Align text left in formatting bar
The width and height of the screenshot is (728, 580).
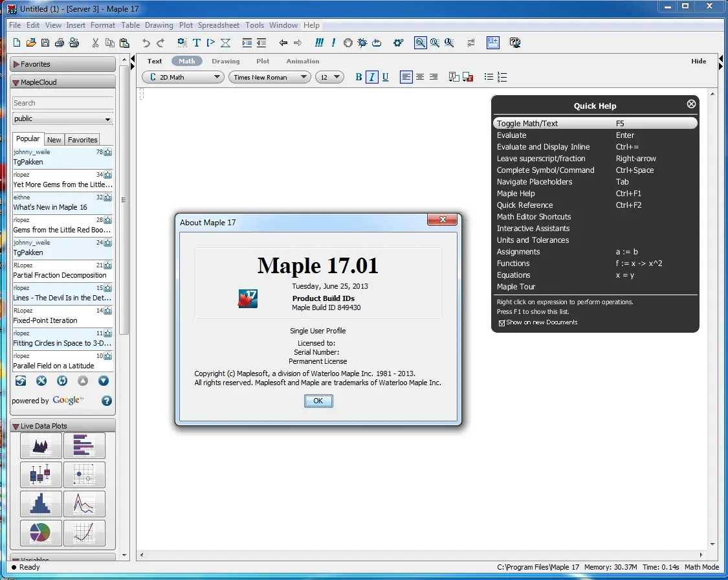(406, 76)
